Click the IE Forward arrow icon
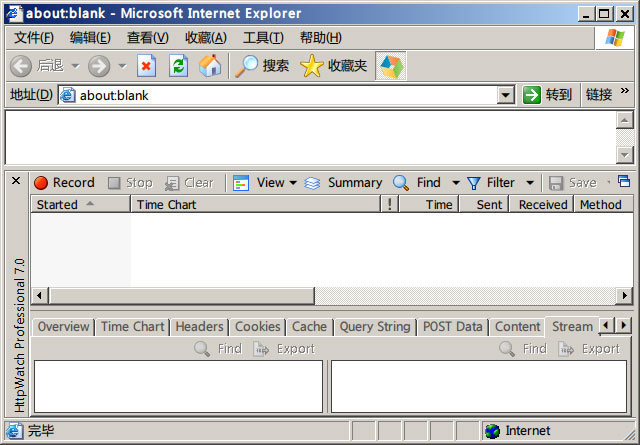Viewport: 640px width, 445px height. [x=99, y=66]
